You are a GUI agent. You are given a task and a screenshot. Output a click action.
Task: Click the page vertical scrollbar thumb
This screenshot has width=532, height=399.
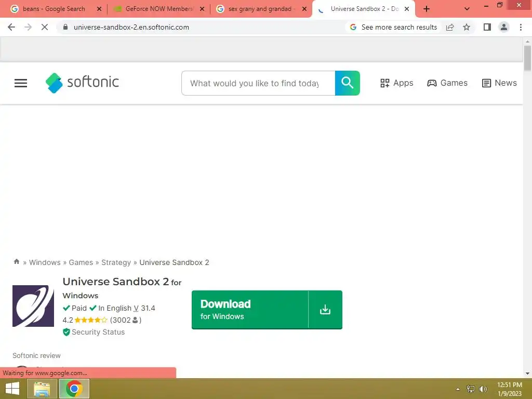coord(527,58)
